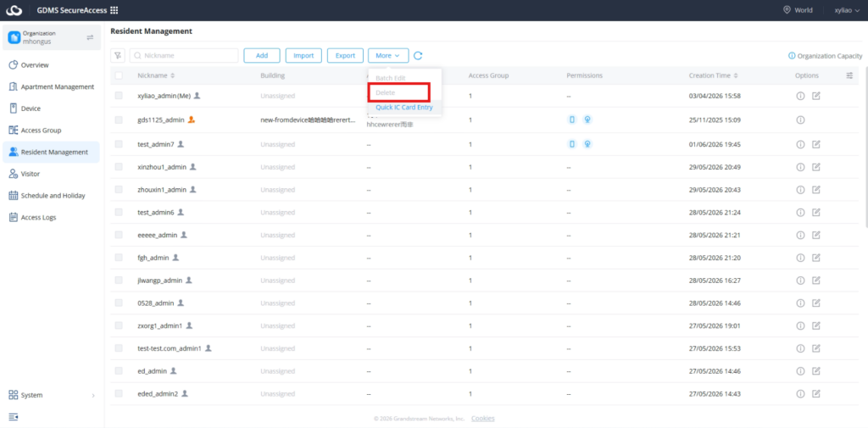Open the Organization Capacity link
Viewport: 868px width, 428px height.
point(830,56)
